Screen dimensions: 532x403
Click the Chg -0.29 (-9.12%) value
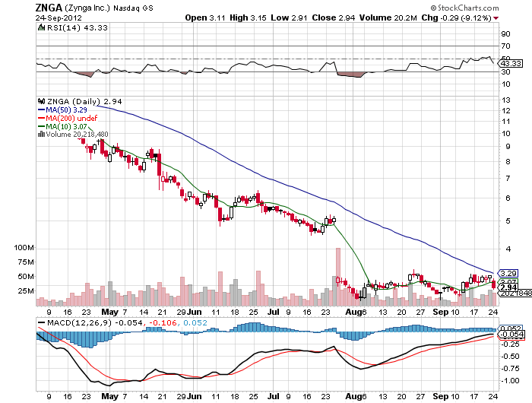click(456, 17)
